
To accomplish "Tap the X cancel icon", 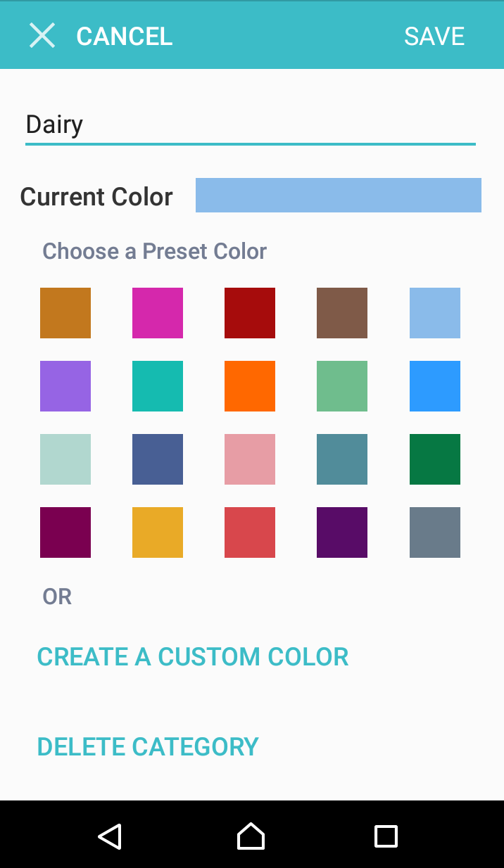I will click(42, 35).
